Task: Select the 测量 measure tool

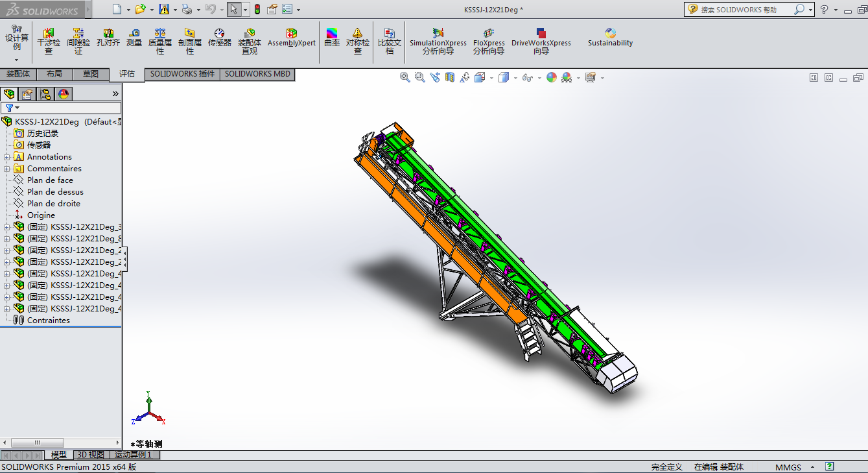Action: pos(134,38)
